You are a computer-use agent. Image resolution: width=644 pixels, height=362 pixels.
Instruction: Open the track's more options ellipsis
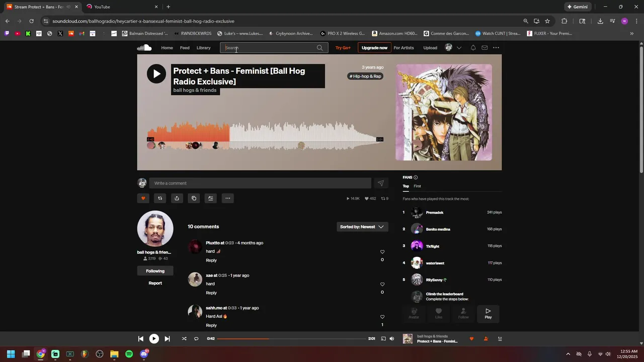(227, 198)
